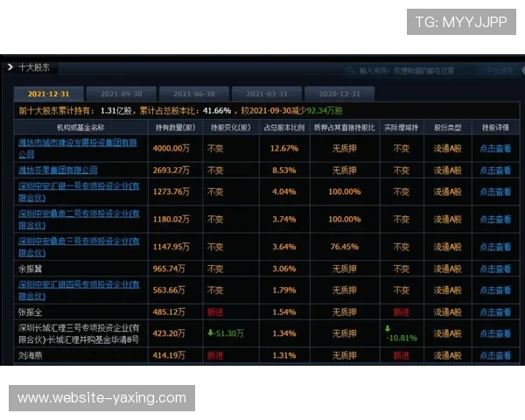Click the 占总股本比例 column header
Image resolution: width=525 pixels, height=420 pixels.
(284, 127)
